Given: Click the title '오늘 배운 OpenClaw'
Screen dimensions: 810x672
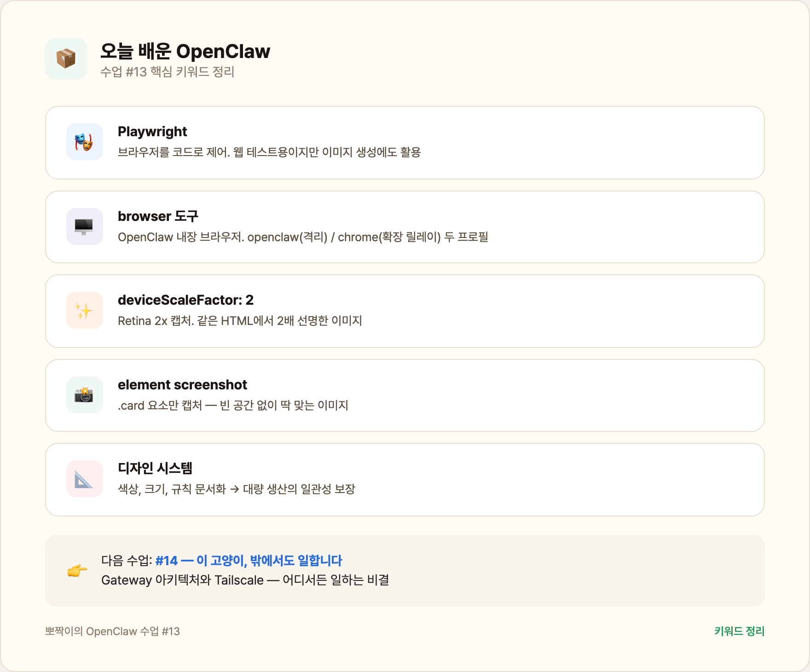Looking at the screenshot, I should 185,52.
